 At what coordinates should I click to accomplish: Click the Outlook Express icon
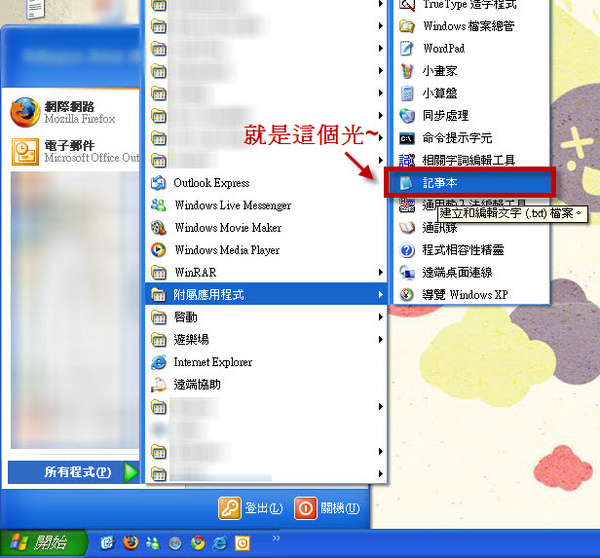(x=158, y=183)
